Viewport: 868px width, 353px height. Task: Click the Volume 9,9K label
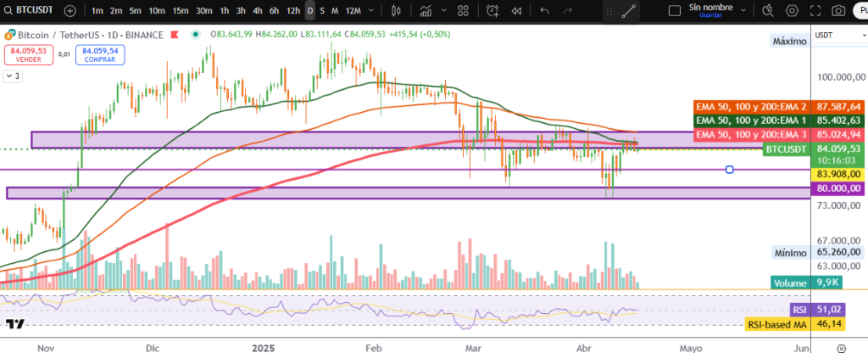(807, 283)
